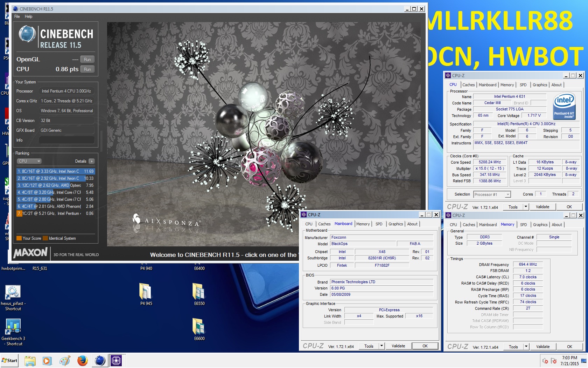Click the CPU-Z CPU window title icon
Viewport: 588px width, 368px height.
pos(448,75)
